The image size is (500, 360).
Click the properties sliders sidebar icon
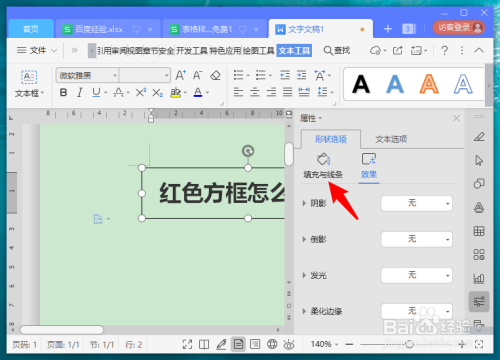click(x=479, y=302)
